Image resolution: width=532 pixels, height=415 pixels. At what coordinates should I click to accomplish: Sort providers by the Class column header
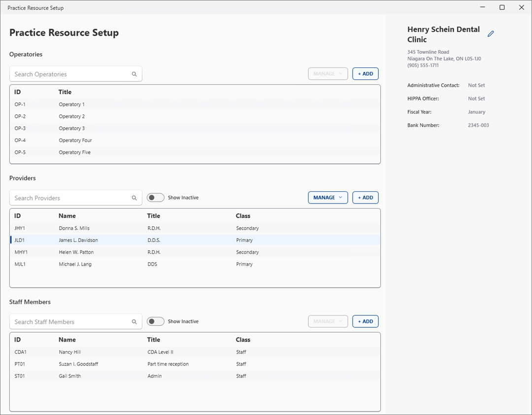(243, 216)
